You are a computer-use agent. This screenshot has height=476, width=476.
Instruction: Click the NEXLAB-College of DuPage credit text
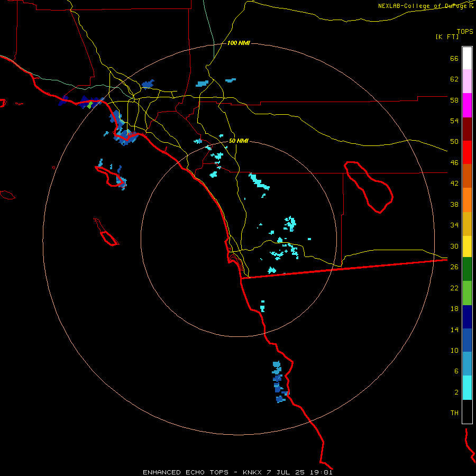pyautogui.click(x=426, y=6)
